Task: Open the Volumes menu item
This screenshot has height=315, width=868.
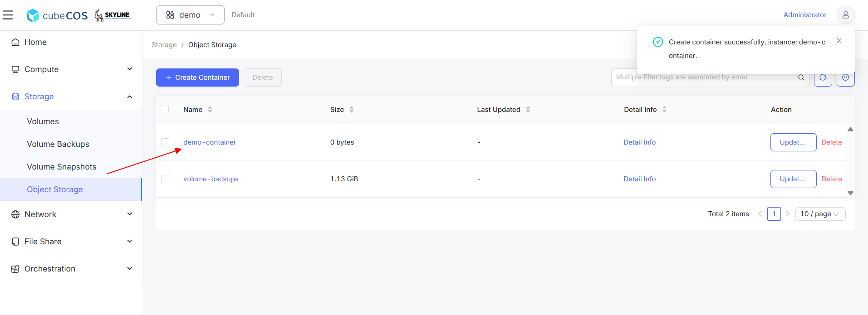Action: [43, 121]
